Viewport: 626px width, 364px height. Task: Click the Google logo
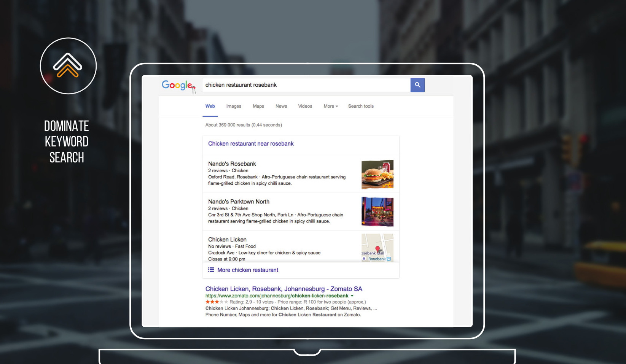click(178, 86)
